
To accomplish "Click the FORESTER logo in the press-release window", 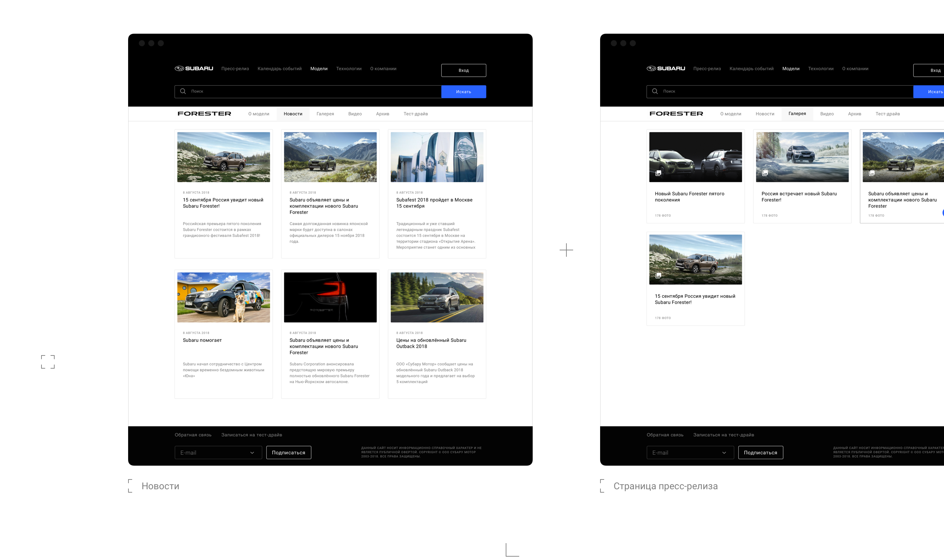I will click(676, 114).
